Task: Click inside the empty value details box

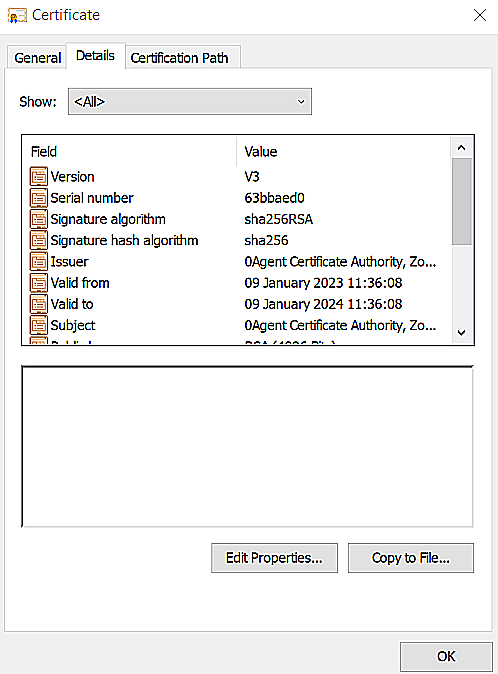Action: coord(247,446)
